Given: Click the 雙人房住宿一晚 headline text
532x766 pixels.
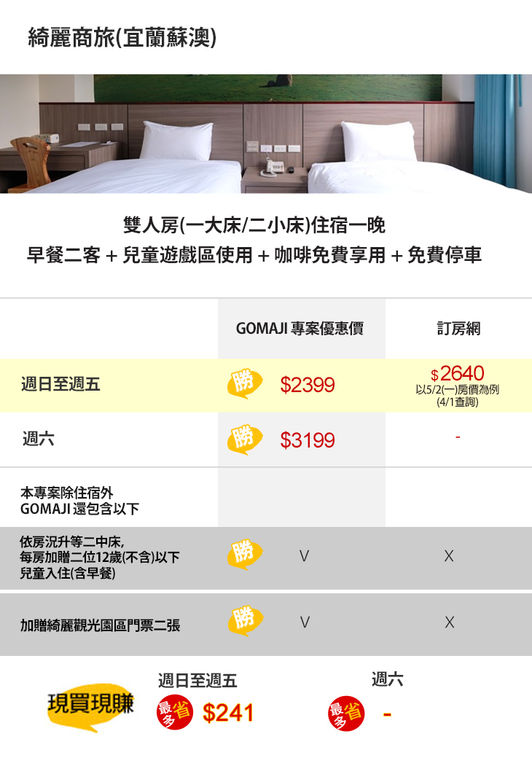Looking at the screenshot, I should [x=254, y=225].
